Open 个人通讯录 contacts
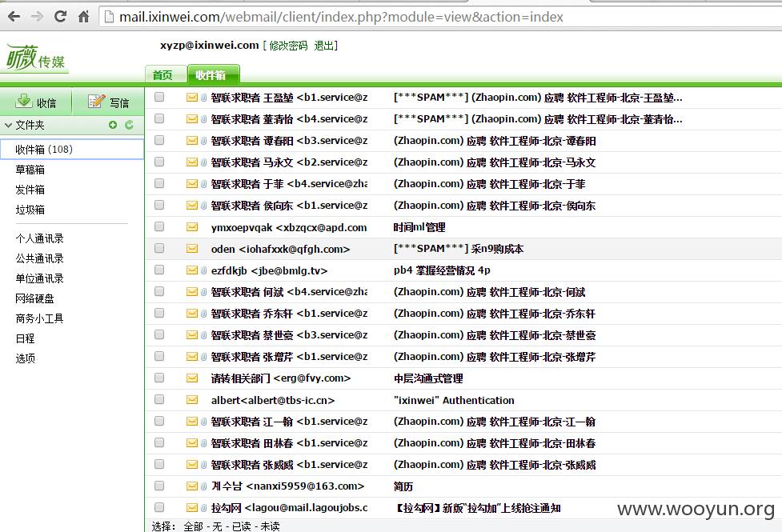The image size is (782, 532). click(39, 238)
